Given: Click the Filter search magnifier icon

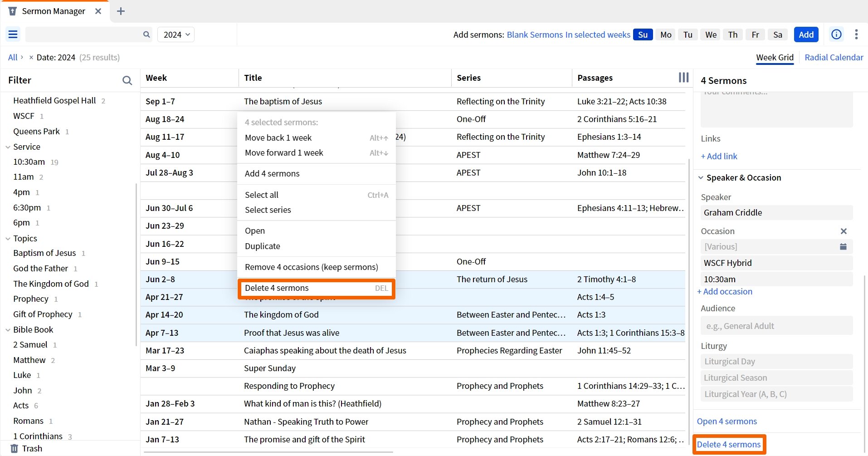Looking at the screenshot, I should pyautogui.click(x=127, y=80).
